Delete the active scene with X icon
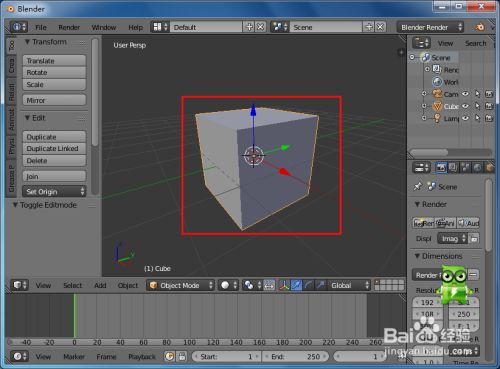500x369 pixels. [x=380, y=27]
